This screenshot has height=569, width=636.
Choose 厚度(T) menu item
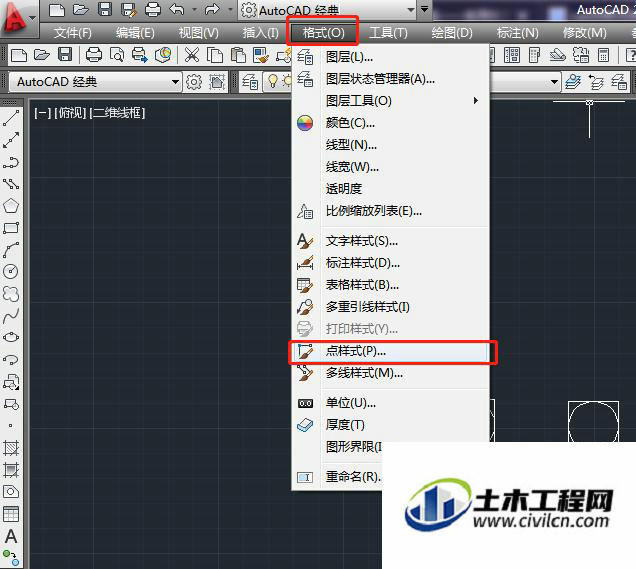(390, 425)
